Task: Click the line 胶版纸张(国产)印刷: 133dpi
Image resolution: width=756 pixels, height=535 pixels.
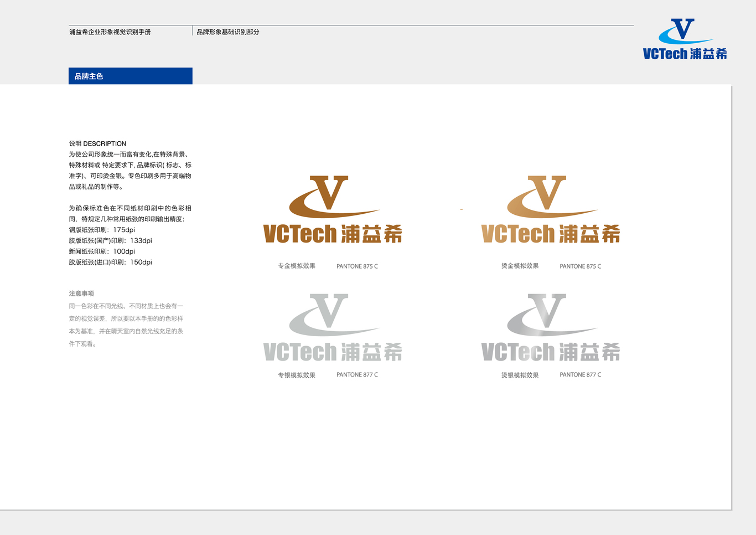Action: coord(110,240)
